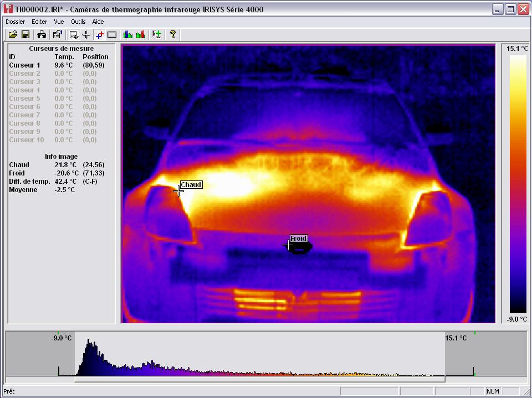The height and width of the screenshot is (398, 532).
Task: Click the open file folder icon
Action: [x=13, y=34]
